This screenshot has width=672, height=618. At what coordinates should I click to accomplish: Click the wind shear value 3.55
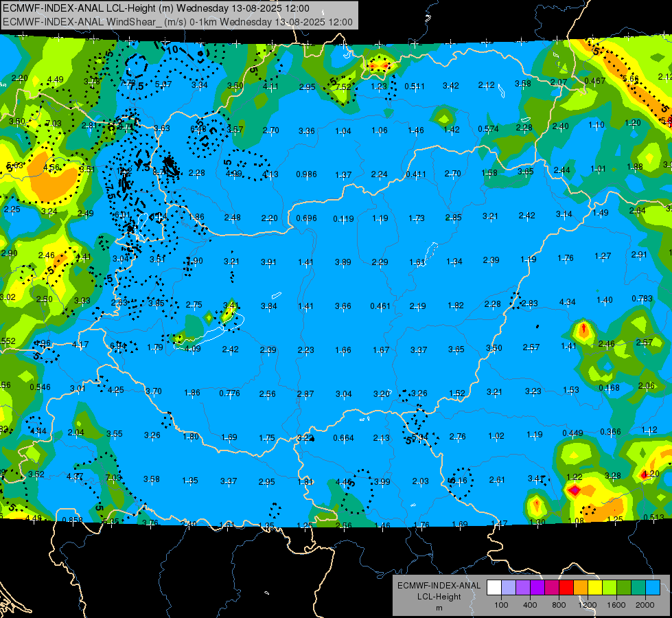pos(115,433)
